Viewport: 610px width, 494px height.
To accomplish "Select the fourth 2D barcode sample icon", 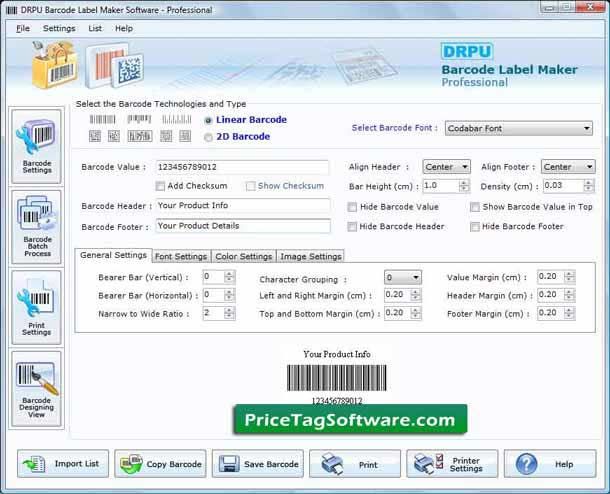I will [166, 136].
